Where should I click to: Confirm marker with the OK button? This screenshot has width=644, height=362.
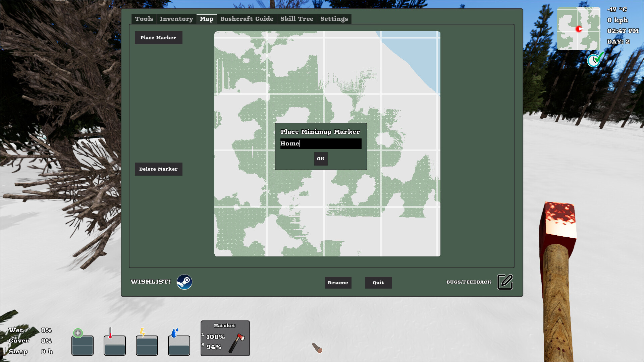click(321, 159)
